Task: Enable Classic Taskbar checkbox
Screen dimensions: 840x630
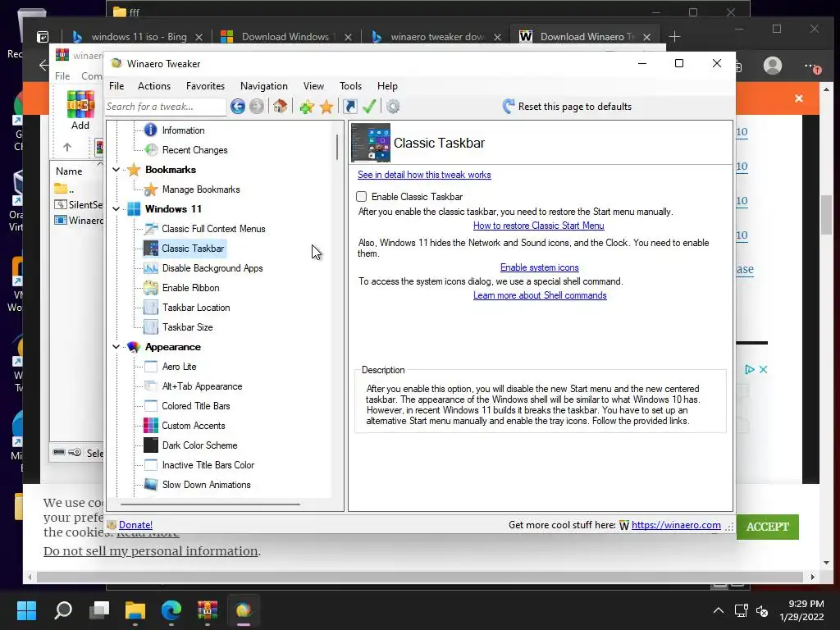Action: (x=362, y=197)
